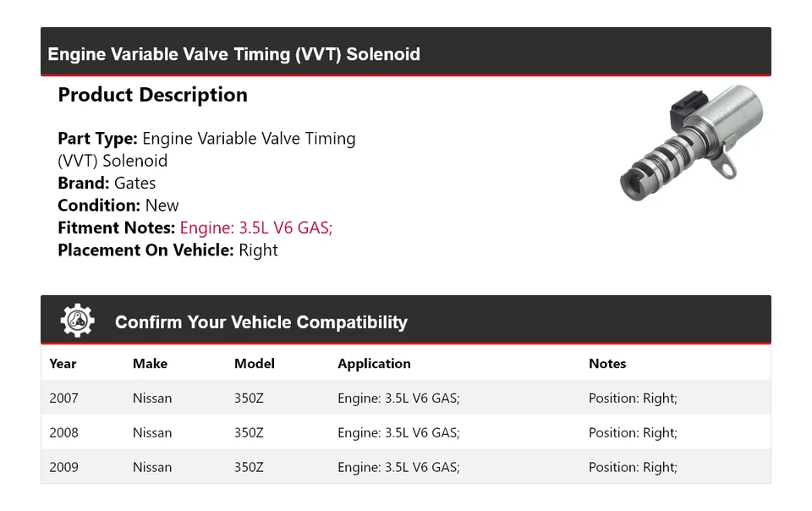Click Position: Right in the 2007 row
812x511 pixels.
point(633,398)
